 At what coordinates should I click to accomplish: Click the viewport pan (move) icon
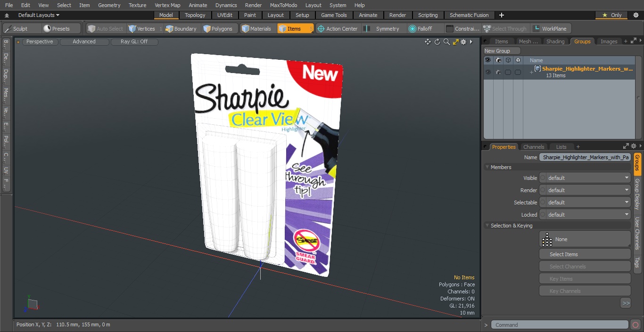click(x=428, y=42)
